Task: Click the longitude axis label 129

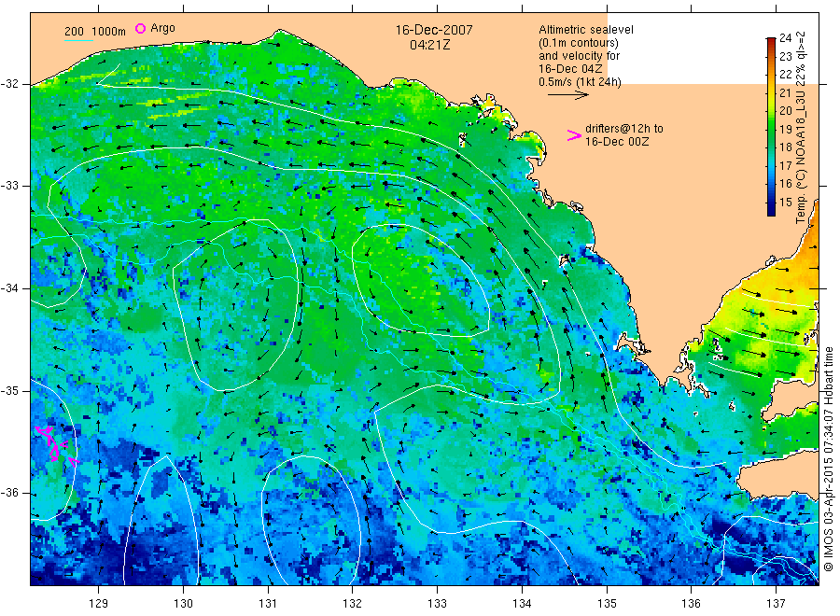Action: [99, 604]
